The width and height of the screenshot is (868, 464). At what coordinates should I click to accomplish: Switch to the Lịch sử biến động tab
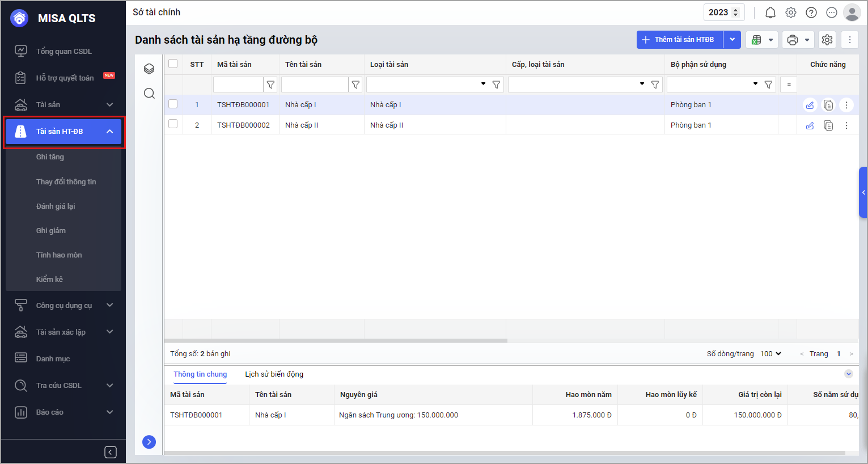click(274, 374)
